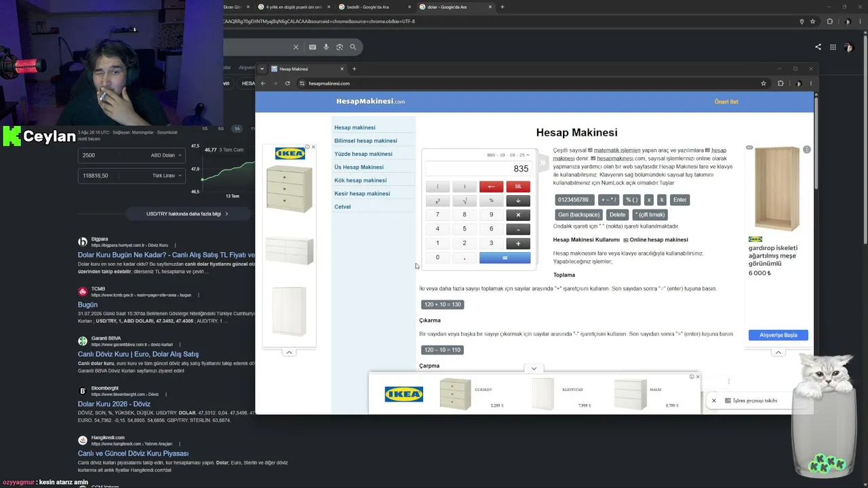Viewport: 868px width, 488px height.
Task: Open the Cetvel sidebar link
Action: point(342,207)
